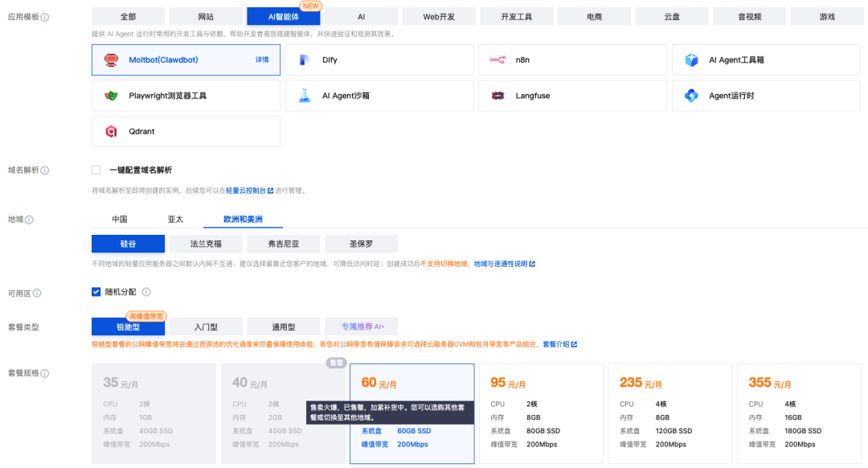Click info icon next to 可用区

coord(37,294)
